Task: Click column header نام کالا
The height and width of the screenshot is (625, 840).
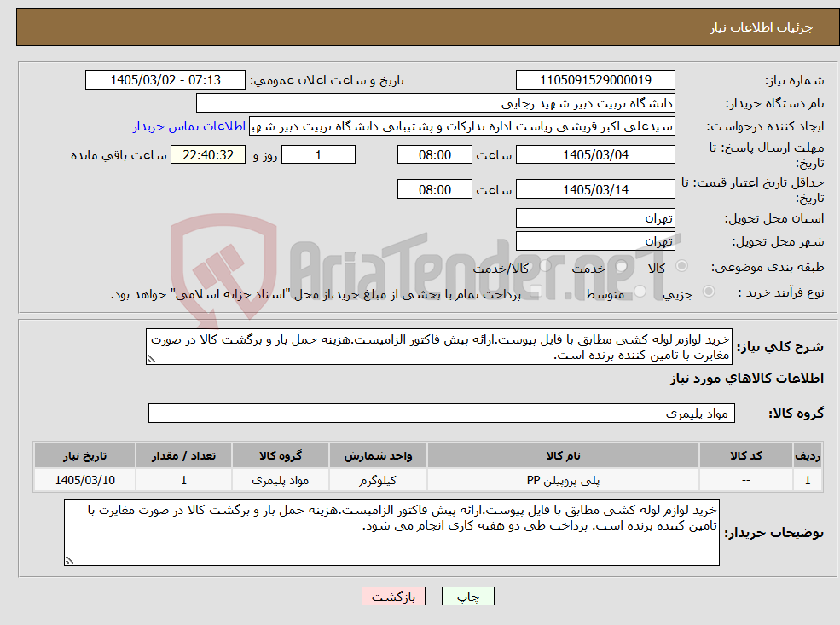Action: [x=563, y=456]
